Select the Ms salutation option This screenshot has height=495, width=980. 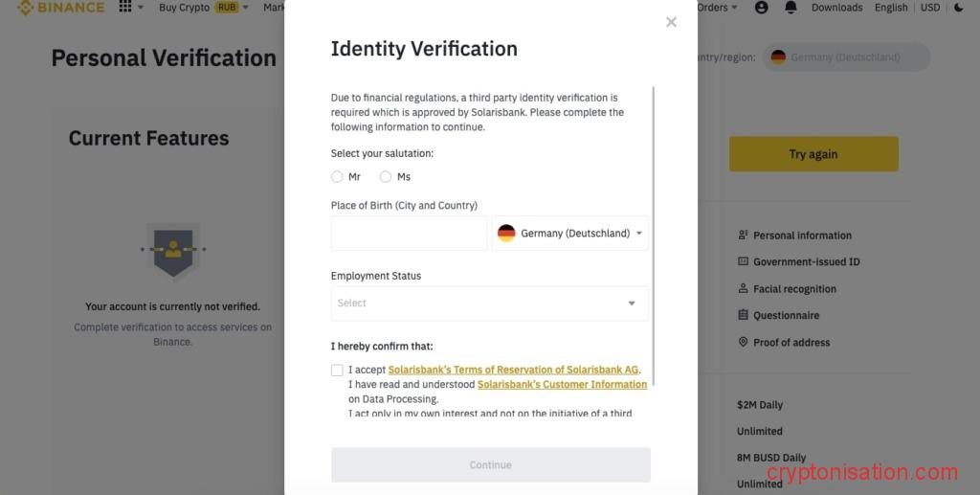pyautogui.click(x=386, y=177)
